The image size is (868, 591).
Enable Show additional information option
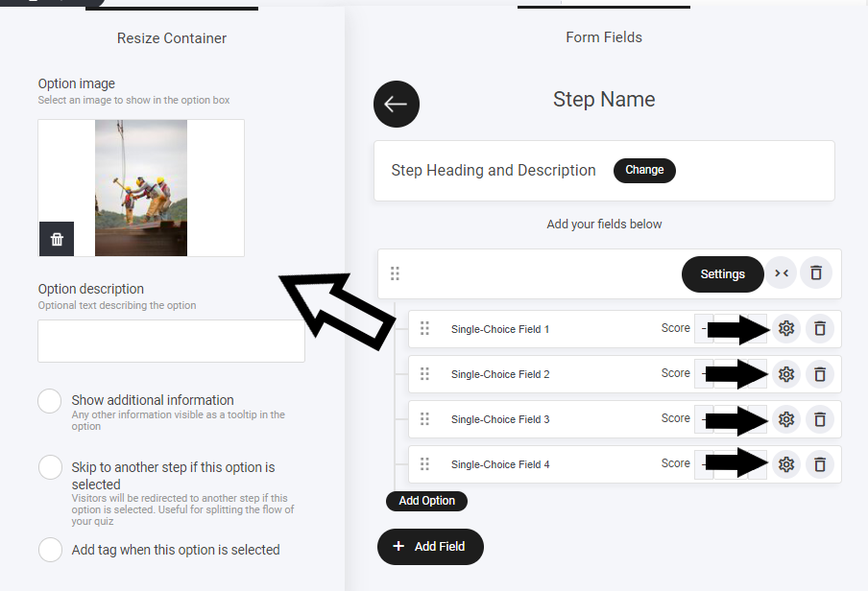[x=50, y=401]
